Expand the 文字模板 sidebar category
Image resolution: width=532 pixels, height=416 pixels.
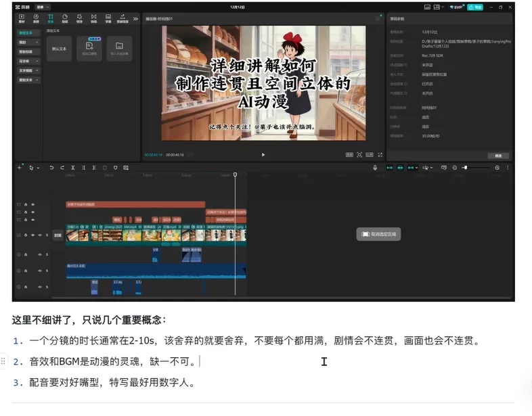[x=28, y=70]
